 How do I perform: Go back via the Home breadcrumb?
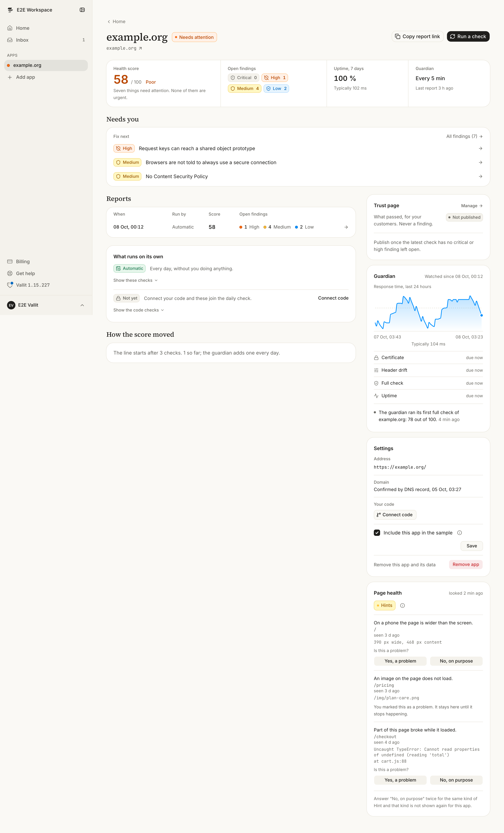pyautogui.click(x=116, y=22)
